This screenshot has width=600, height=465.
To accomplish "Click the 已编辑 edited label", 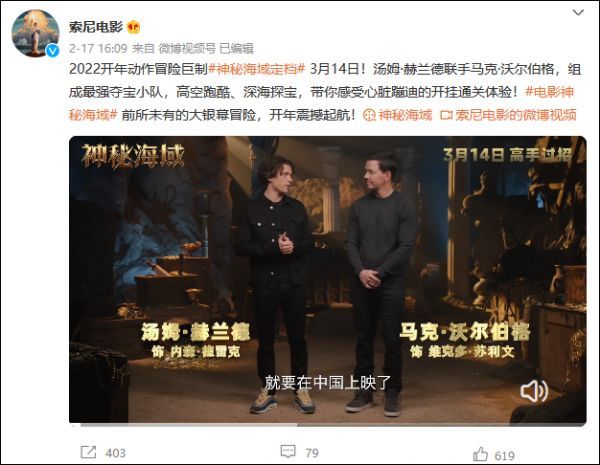I will coord(236,48).
